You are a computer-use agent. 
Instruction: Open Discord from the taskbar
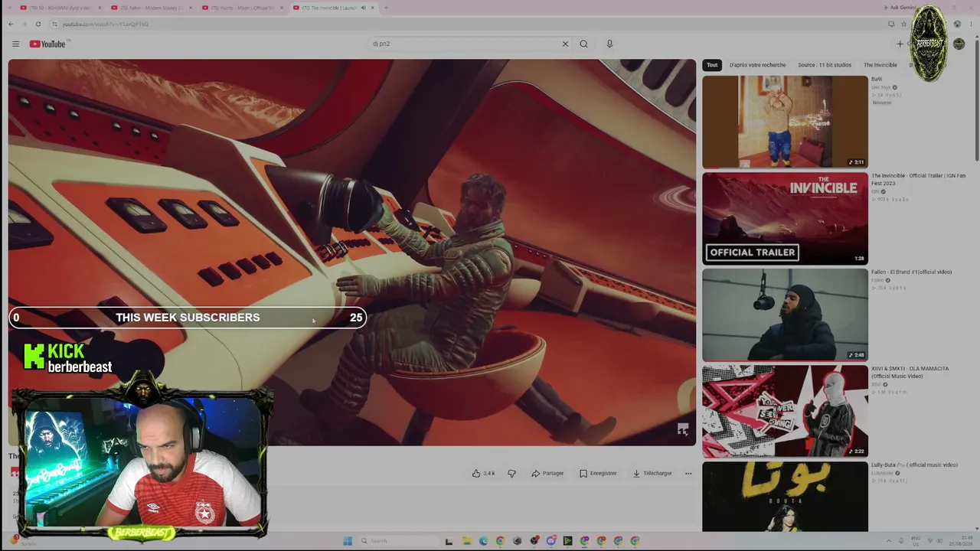tap(550, 541)
